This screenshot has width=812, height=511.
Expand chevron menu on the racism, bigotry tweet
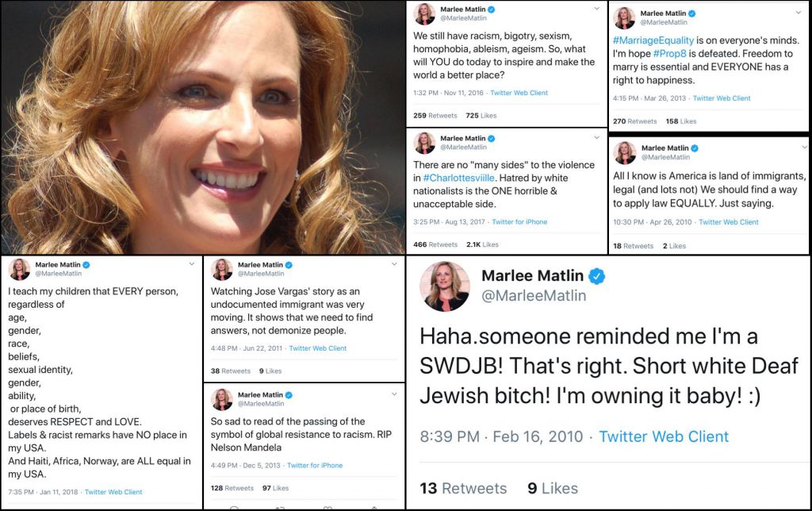(x=596, y=9)
